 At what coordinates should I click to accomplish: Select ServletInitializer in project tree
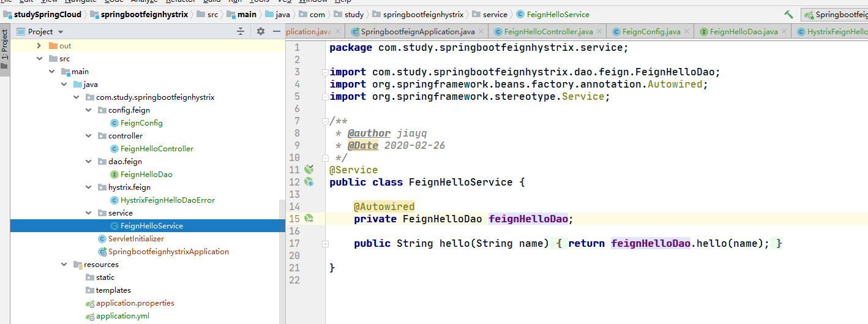tap(136, 239)
